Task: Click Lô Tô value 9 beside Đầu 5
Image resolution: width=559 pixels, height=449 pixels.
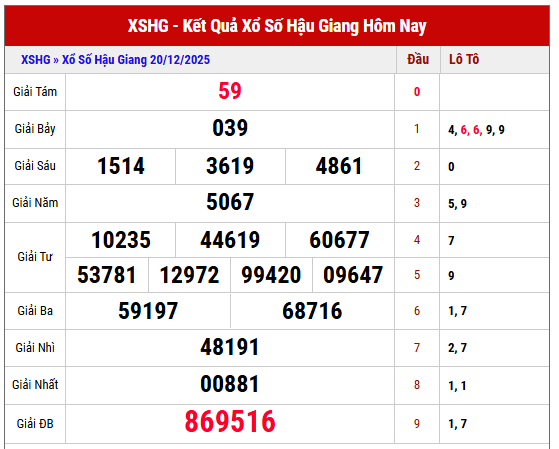Action: click(451, 276)
